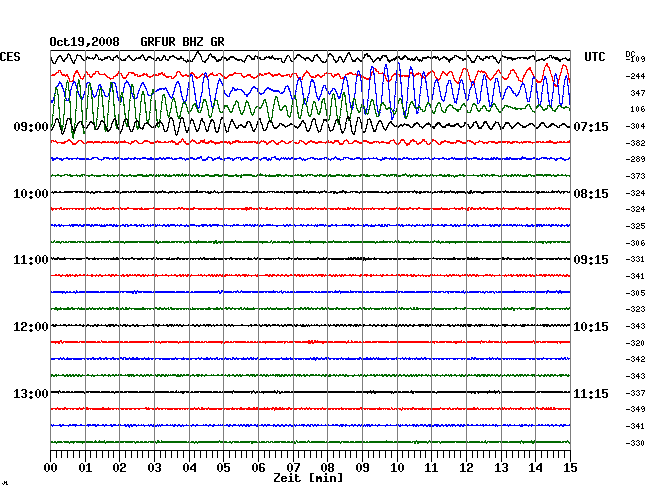The height and width of the screenshot is (494, 650).
Task: Click the "13:00" local time label
Action: coord(31,393)
